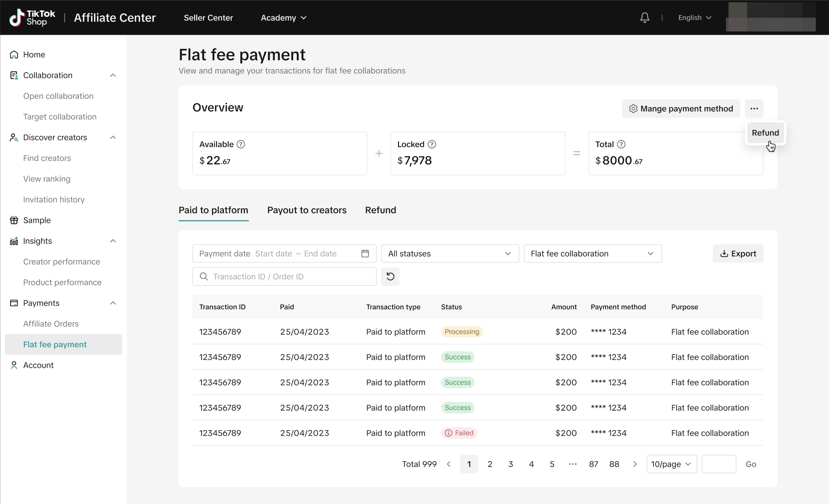Open the payment date calendar icon
The width and height of the screenshot is (829, 504).
tap(365, 254)
